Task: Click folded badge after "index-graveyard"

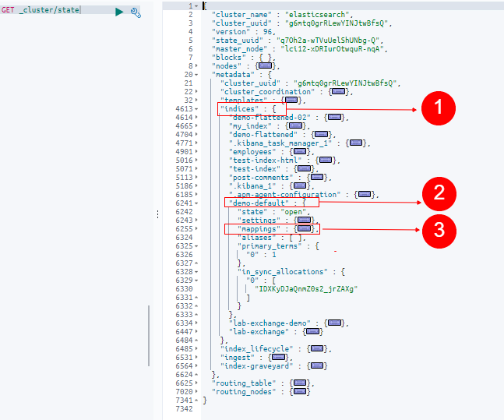Action: tap(317, 365)
